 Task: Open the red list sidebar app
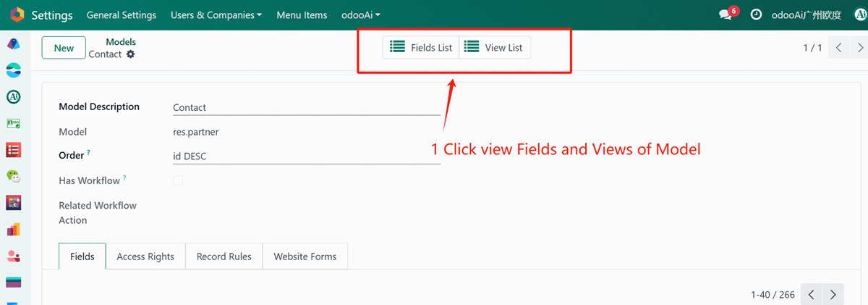pyautogui.click(x=13, y=150)
